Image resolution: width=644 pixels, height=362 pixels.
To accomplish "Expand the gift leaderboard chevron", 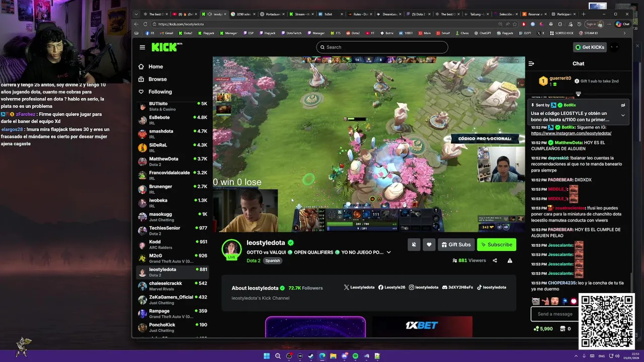I will [578, 94].
